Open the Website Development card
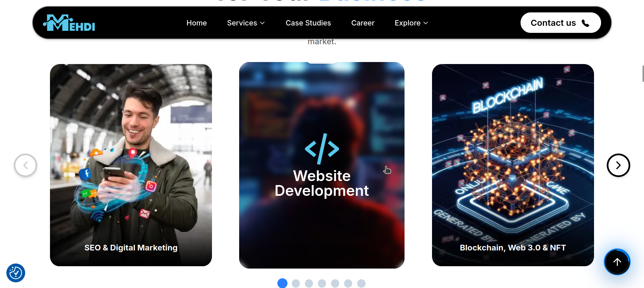 [x=322, y=165]
